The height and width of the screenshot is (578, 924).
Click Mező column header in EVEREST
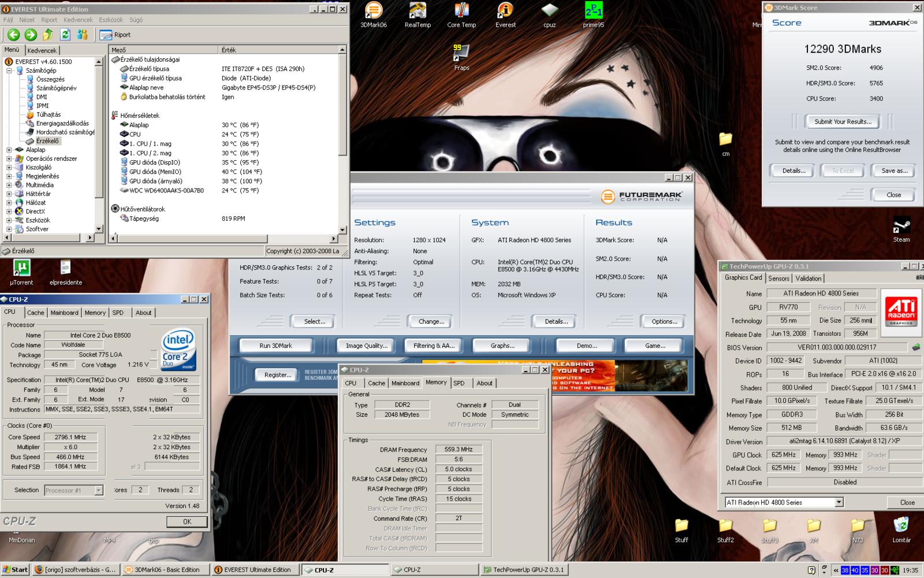[163, 50]
